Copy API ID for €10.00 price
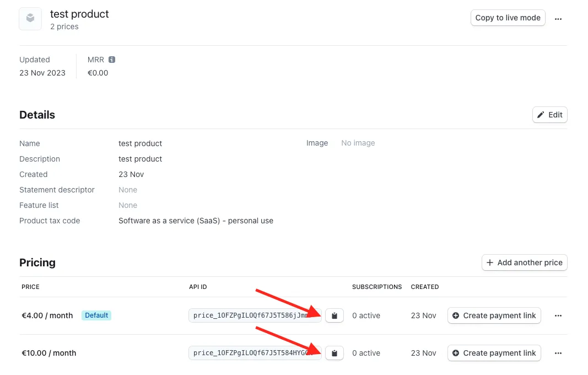The height and width of the screenshot is (375, 588). pos(335,353)
